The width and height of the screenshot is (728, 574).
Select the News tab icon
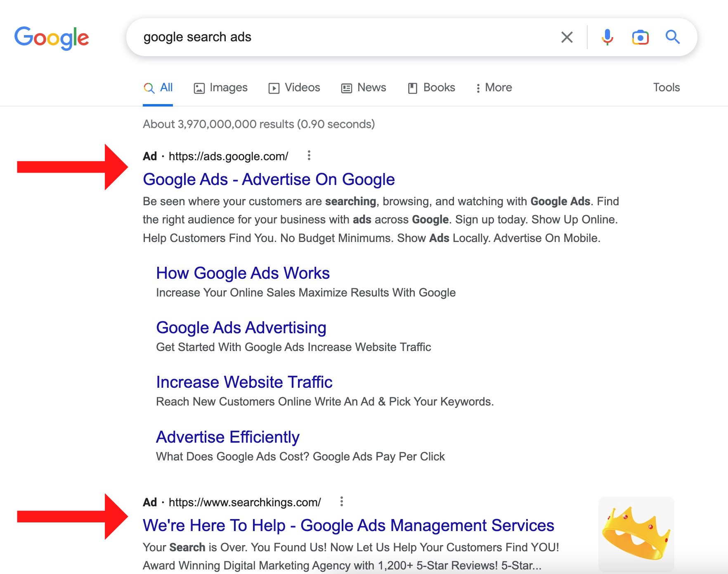[x=346, y=88]
